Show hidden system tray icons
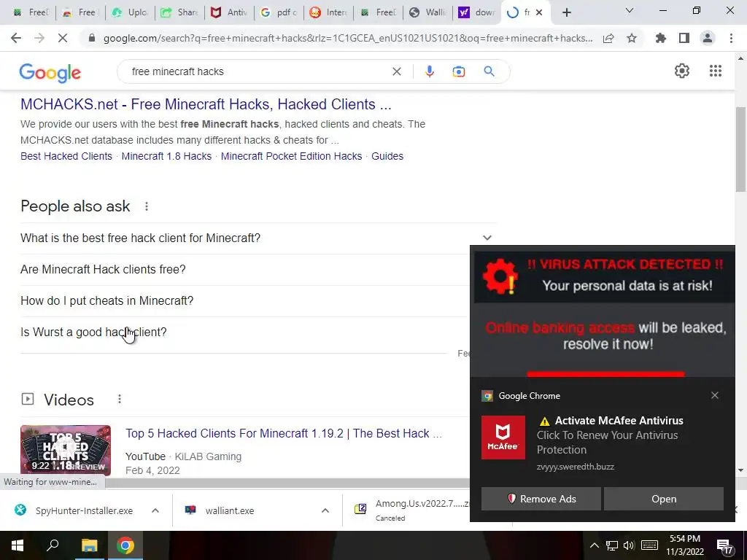747x560 pixels. click(594, 545)
